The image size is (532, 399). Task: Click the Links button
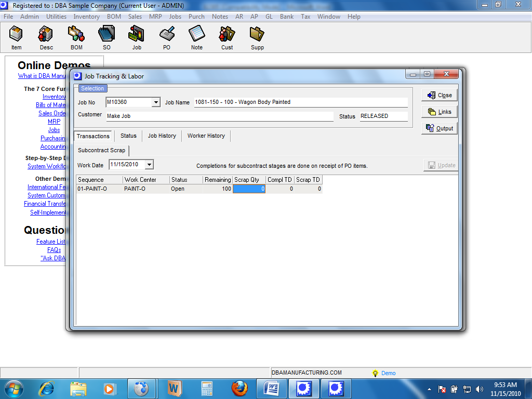(x=440, y=112)
